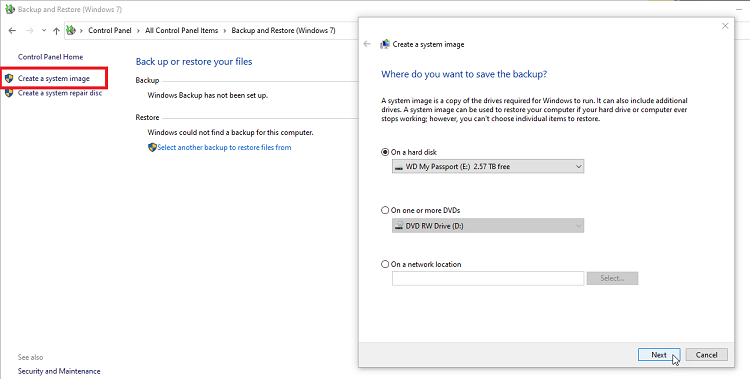The width and height of the screenshot is (750, 379).
Task: Click the shield icon before Select another backup
Action: pyautogui.click(x=152, y=147)
